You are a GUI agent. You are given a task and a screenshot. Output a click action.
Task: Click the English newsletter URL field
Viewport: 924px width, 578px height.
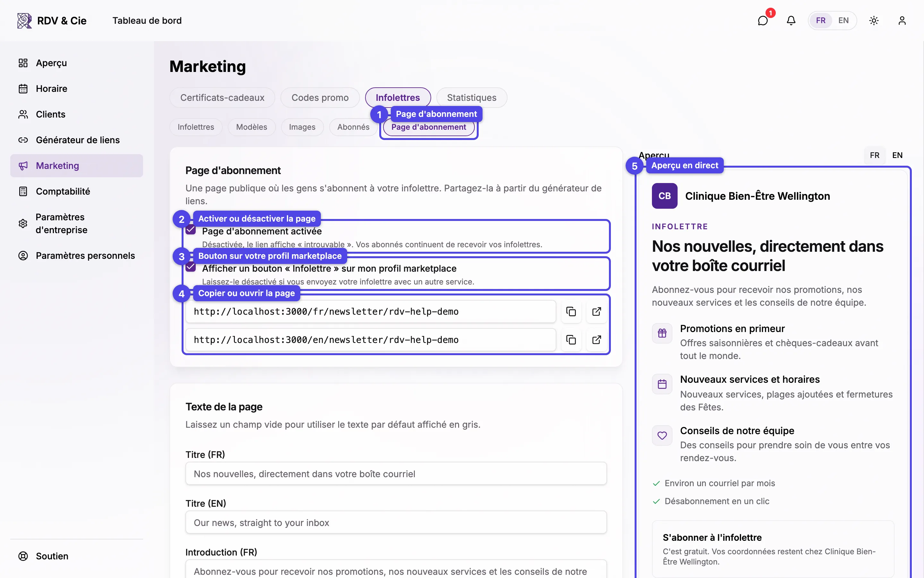coord(370,340)
